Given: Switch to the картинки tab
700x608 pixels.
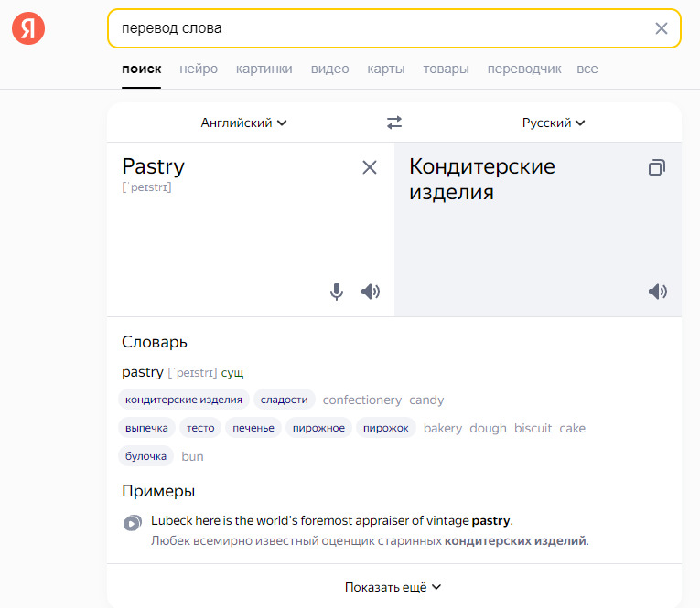Looking at the screenshot, I should tap(264, 69).
